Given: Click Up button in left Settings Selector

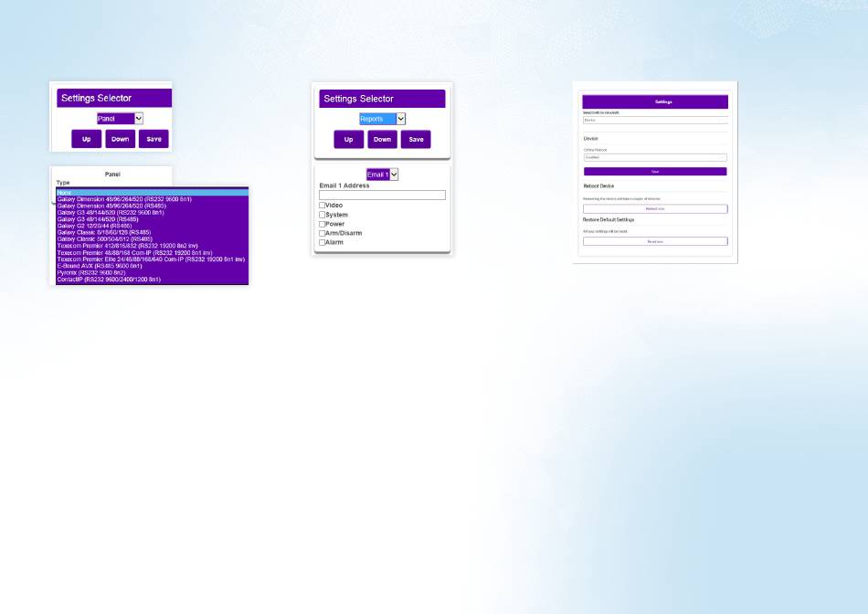Looking at the screenshot, I should [87, 139].
